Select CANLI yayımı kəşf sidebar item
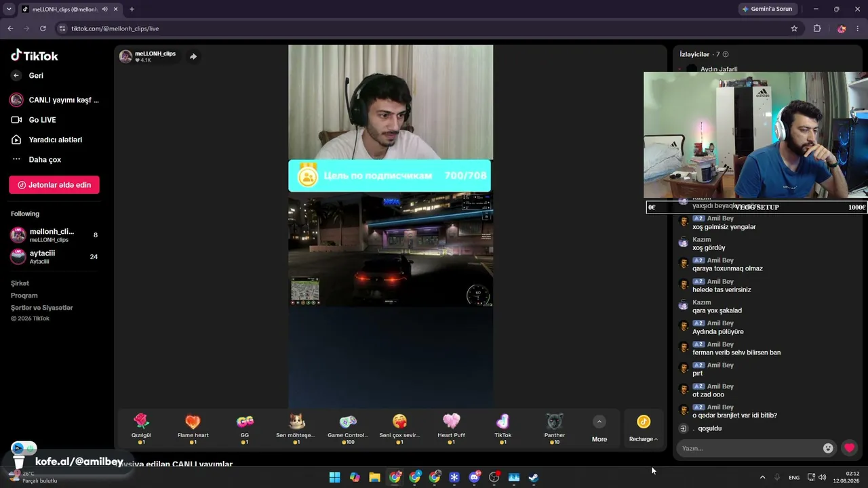The height and width of the screenshot is (488, 868). [54, 100]
